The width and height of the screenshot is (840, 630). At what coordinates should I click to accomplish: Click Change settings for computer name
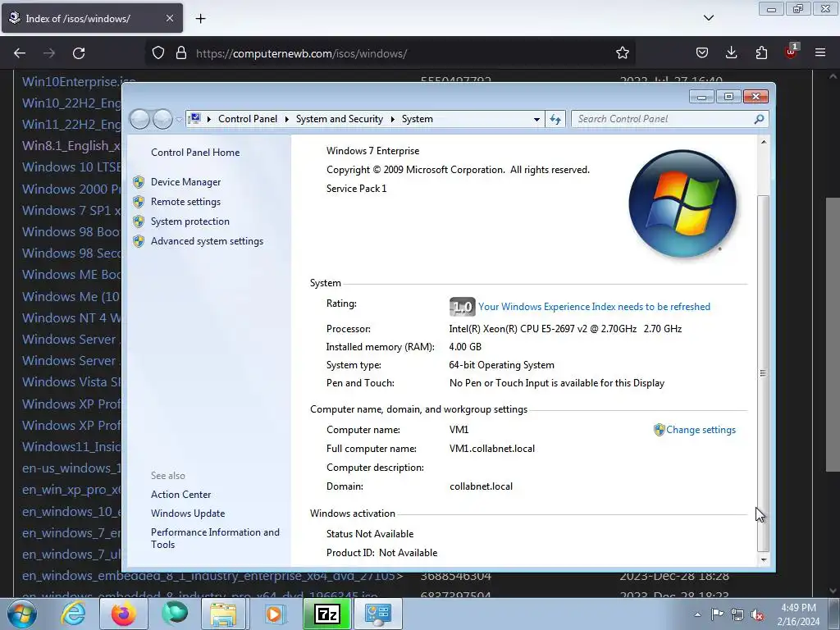(x=701, y=430)
